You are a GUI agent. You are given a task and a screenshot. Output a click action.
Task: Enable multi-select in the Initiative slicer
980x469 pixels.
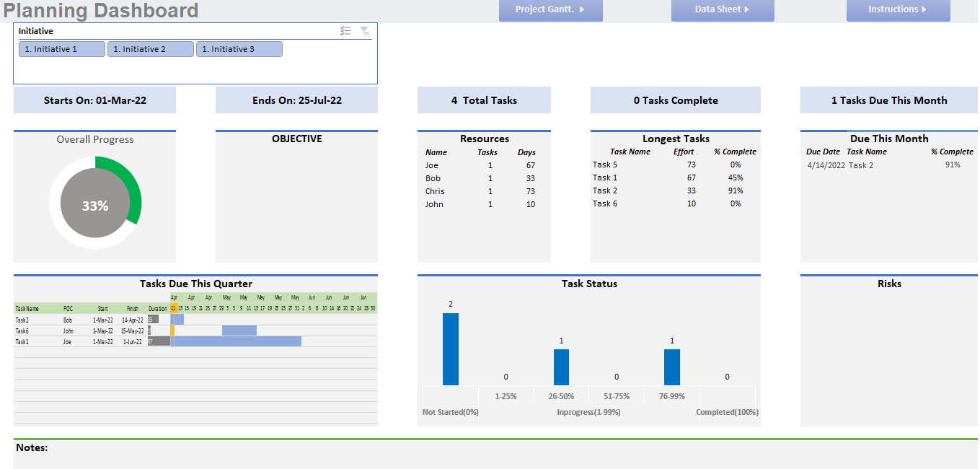345,31
